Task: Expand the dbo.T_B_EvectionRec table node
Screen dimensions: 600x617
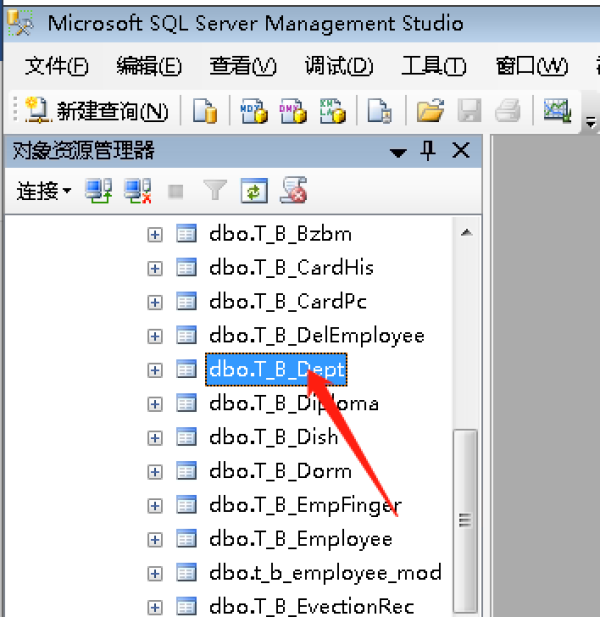Action: pyautogui.click(x=155, y=607)
